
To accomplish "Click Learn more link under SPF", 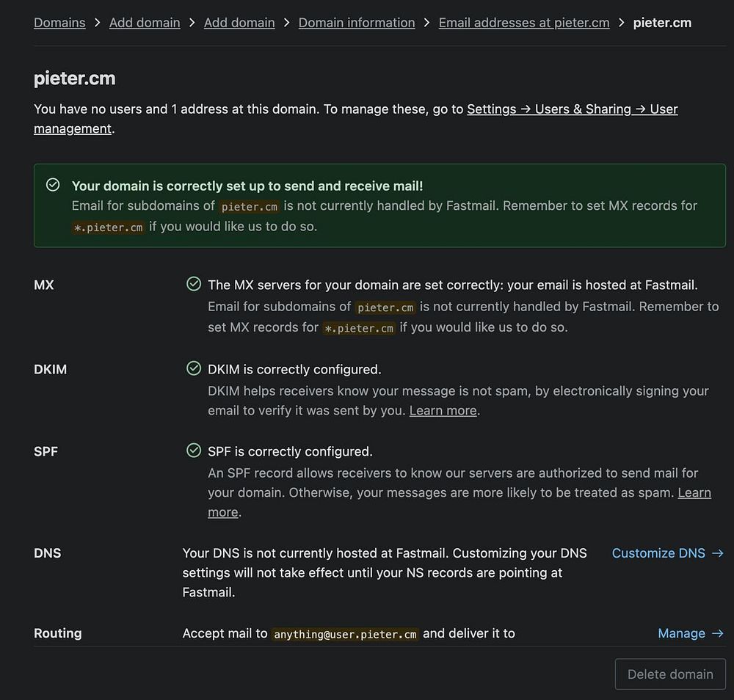I will tap(694, 493).
